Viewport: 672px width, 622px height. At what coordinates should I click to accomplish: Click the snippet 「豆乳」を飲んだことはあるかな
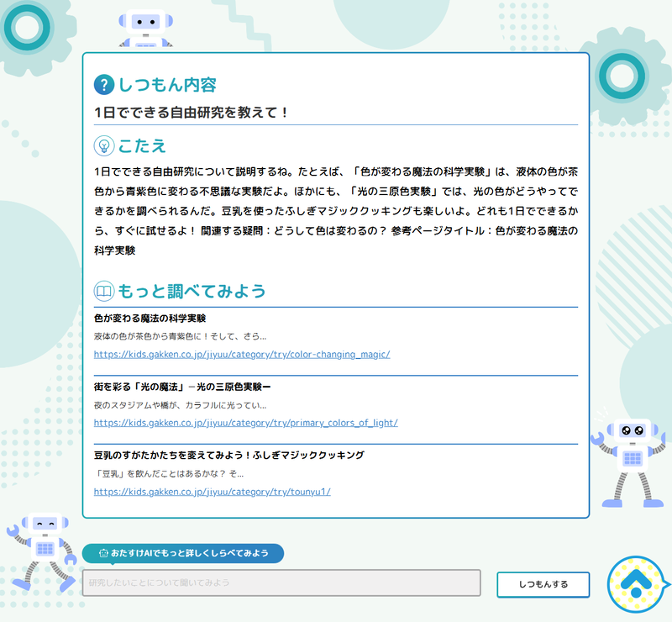(x=169, y=474)
